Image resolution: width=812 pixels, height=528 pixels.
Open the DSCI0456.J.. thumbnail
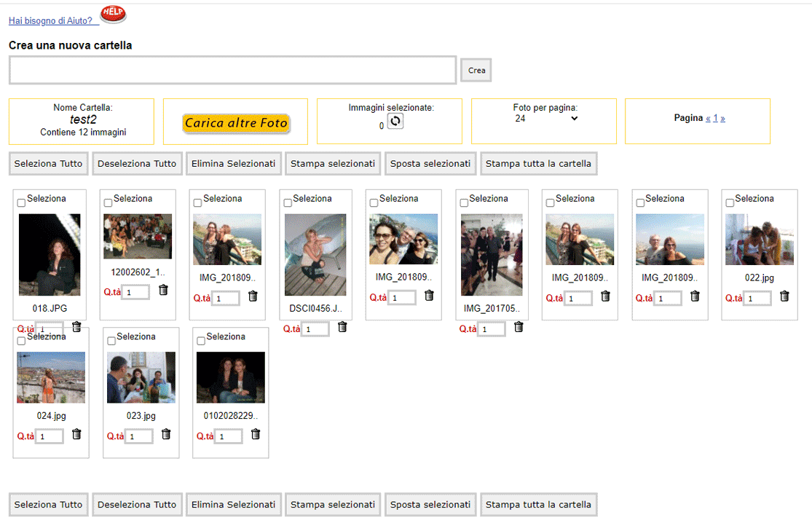315,255
